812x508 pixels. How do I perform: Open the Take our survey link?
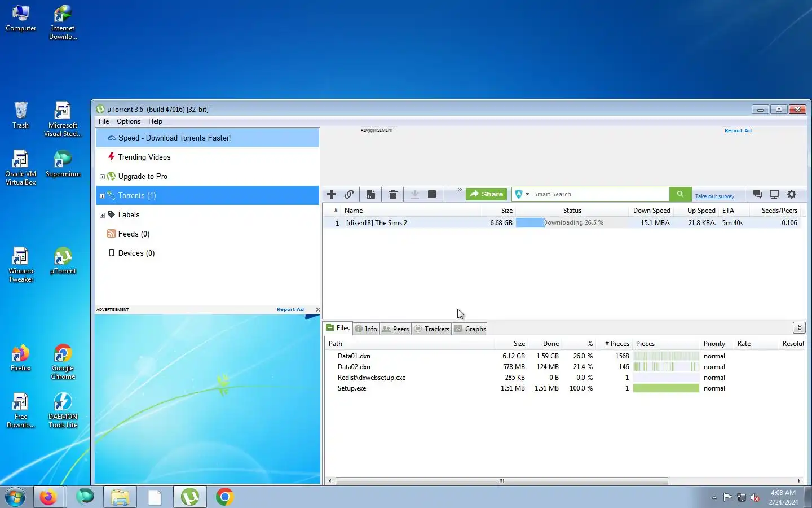coord(714,196)
